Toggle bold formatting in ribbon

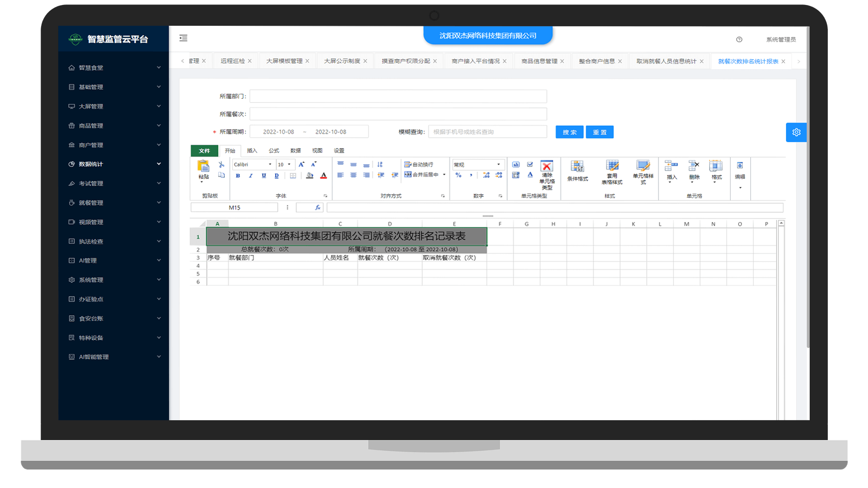tap(238, 176)
